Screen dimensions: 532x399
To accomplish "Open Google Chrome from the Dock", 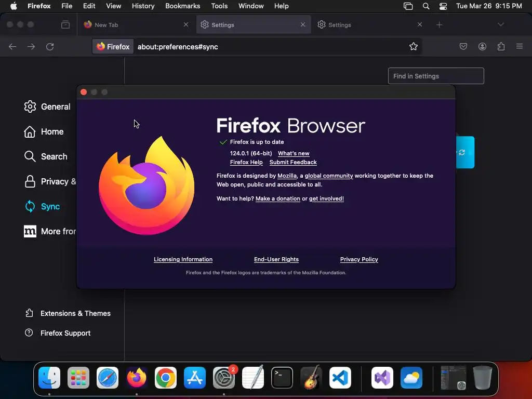I will 166,378.
